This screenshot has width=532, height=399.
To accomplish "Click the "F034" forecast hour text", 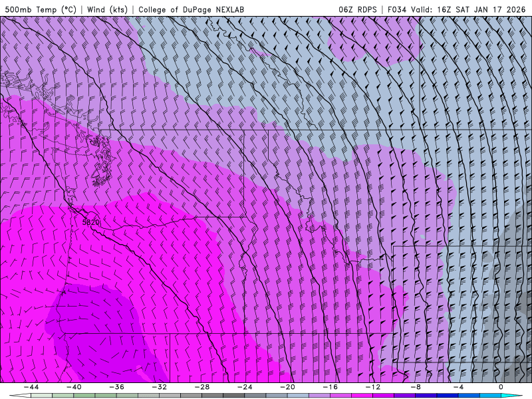I will (x=396, y=9).
